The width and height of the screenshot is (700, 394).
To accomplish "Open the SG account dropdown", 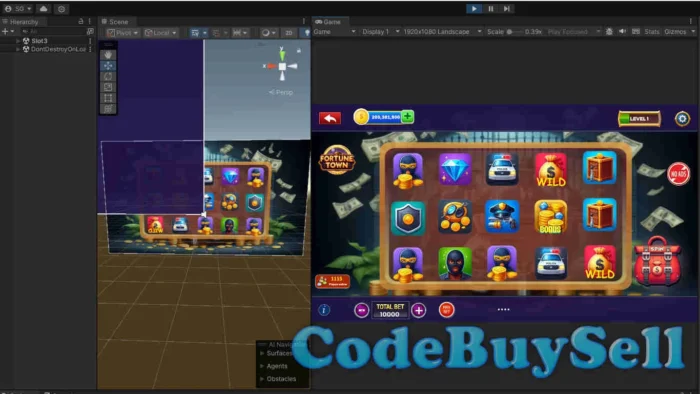I will [17, 8].
